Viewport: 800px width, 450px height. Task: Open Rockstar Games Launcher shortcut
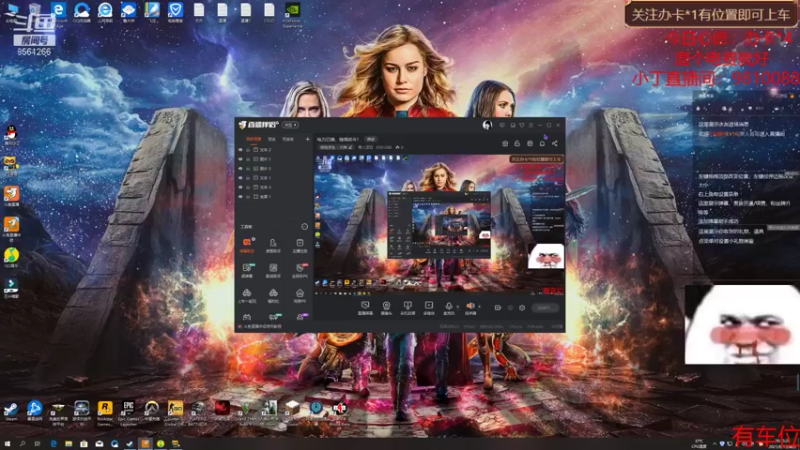[x=105, y=412]
